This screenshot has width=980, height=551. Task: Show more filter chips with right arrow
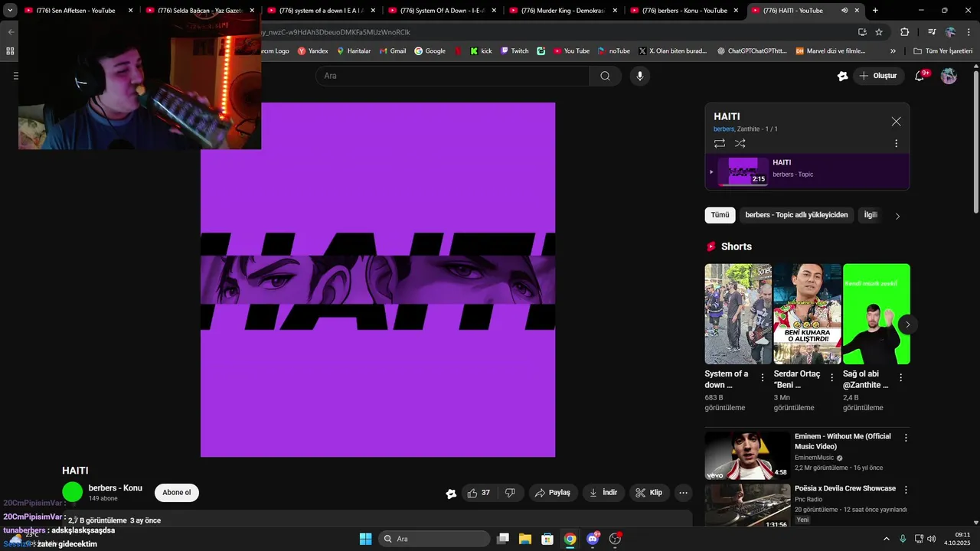(x=897, y=216)
